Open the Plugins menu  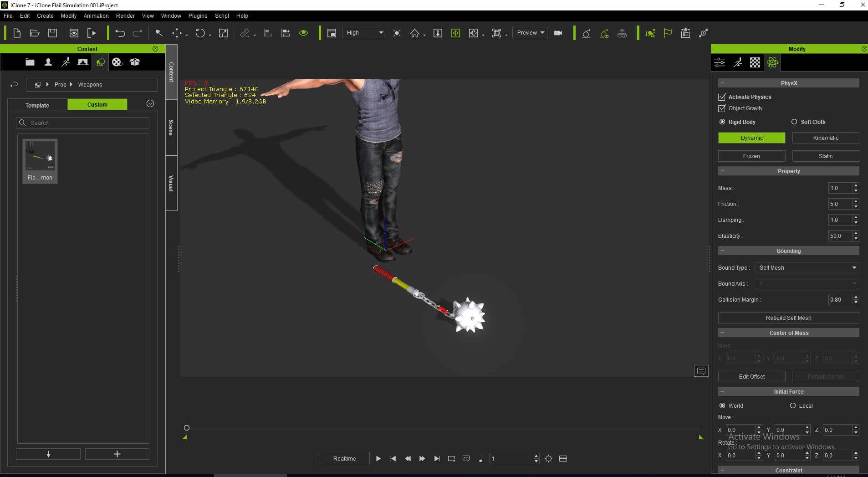pos(198,15)
